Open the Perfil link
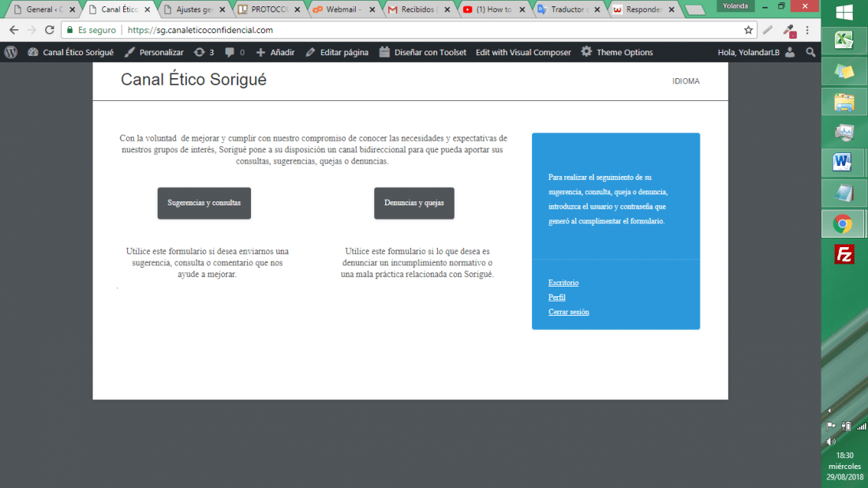Image resolution: width=868 pixels, height=488 pixels. 557,298
